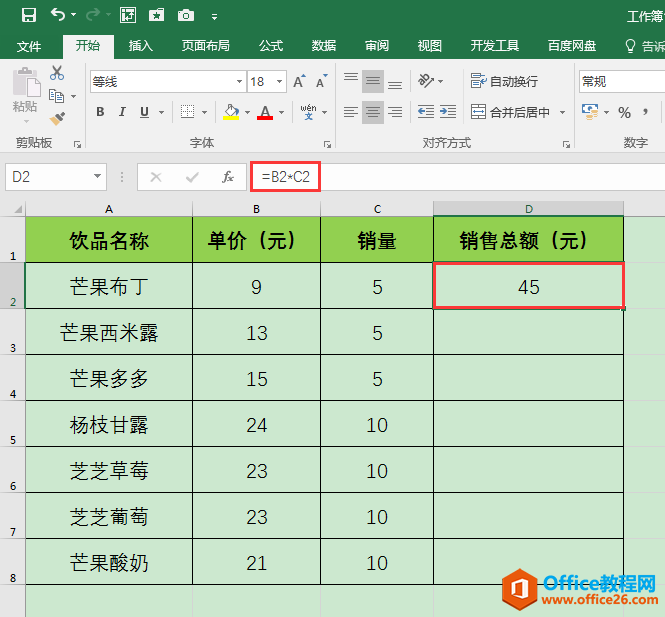Click the 粘贴 (Paste) button
The height and width of the screenshot is (617, 665).
(25, 92)
